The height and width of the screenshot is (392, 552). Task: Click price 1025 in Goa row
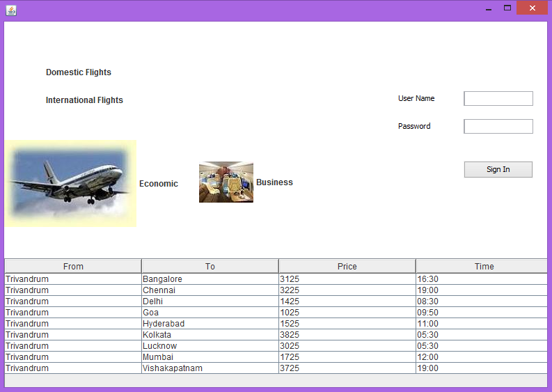tap(347, 313)
